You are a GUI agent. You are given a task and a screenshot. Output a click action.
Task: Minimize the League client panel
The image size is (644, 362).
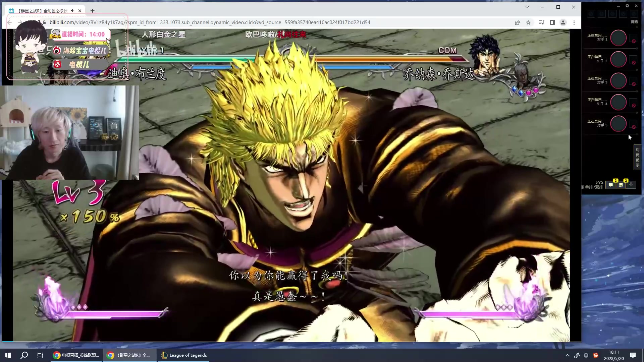coord(618,6)
